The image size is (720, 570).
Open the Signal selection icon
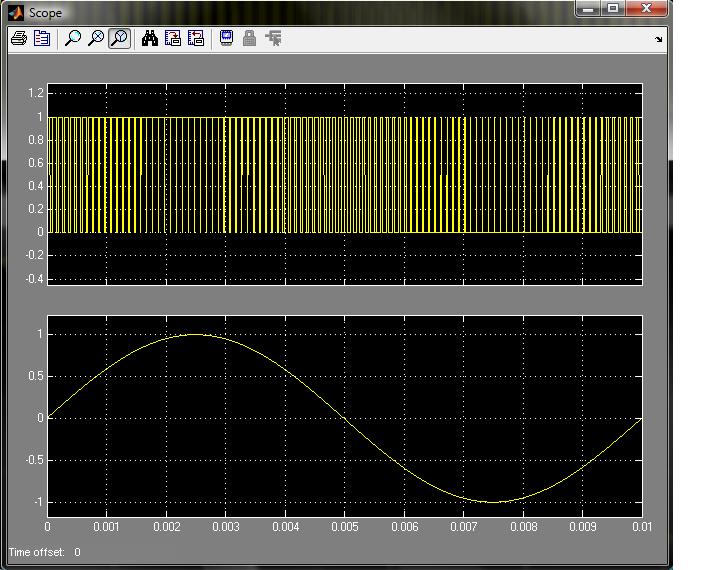pos(274,38)
